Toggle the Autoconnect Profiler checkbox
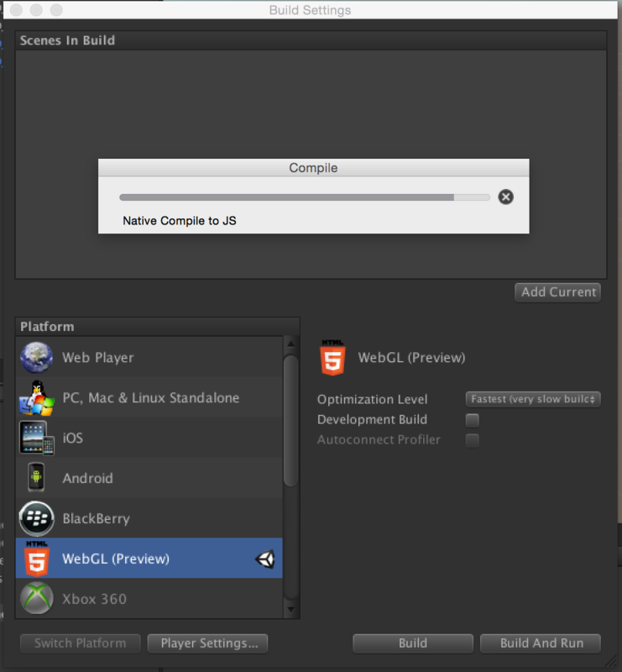 point(472,440)
